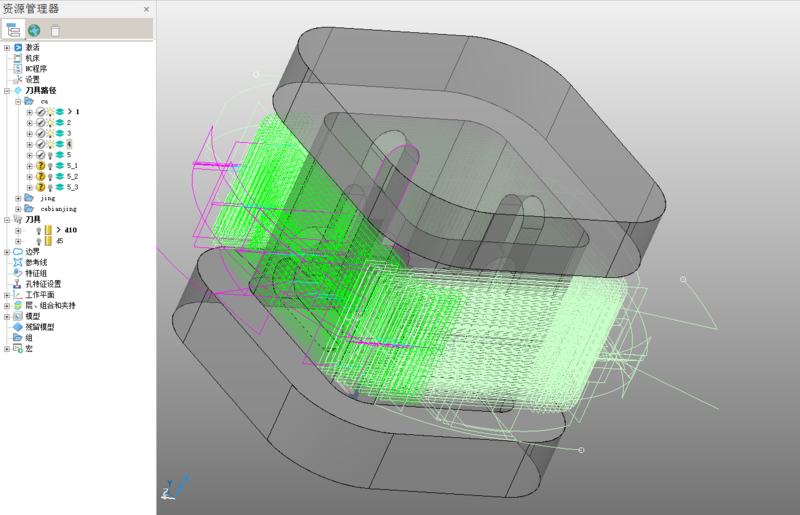Collapse the 刀具路径 toolpaths node
The width and height of the screenshot is (800, 515).
(x=7, y=91)
